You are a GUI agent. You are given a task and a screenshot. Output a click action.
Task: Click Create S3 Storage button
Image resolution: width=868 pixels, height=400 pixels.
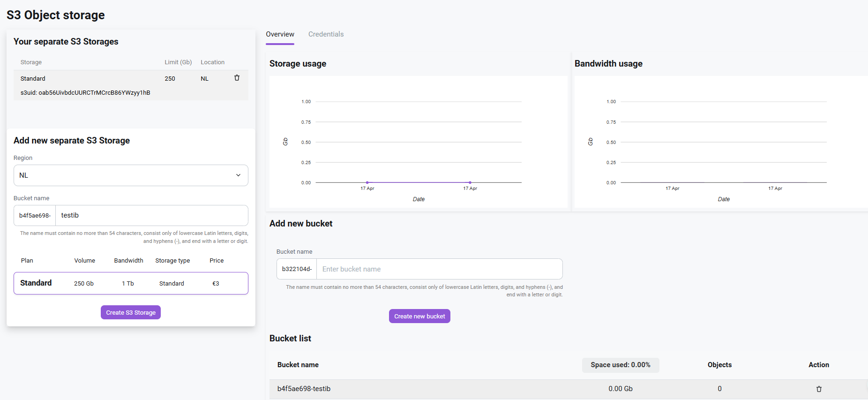pos(131,312)
